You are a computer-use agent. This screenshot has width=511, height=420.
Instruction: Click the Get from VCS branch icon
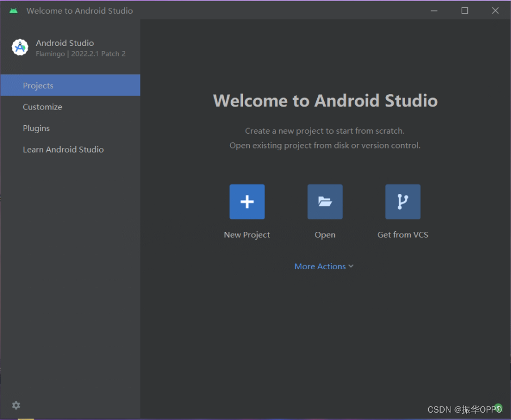click(403, 202)
